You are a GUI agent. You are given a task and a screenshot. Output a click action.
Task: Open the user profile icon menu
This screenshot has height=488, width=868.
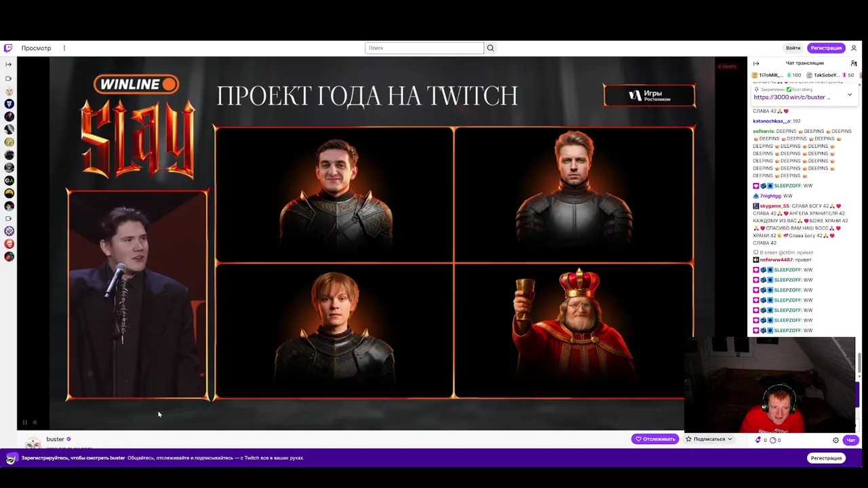coord(854,48)
